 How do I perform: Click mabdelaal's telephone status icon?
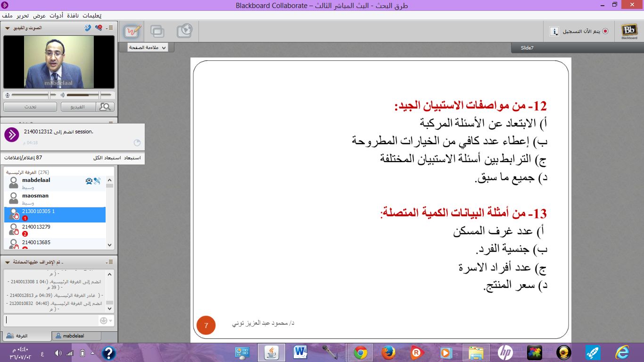pyautogui.click(x=97, y=181)
